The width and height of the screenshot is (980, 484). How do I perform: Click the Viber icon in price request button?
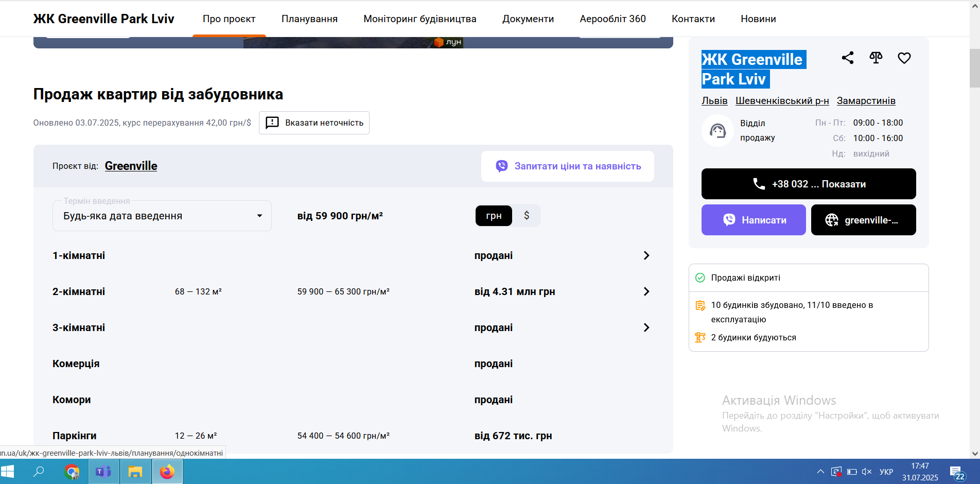point(502,166)
